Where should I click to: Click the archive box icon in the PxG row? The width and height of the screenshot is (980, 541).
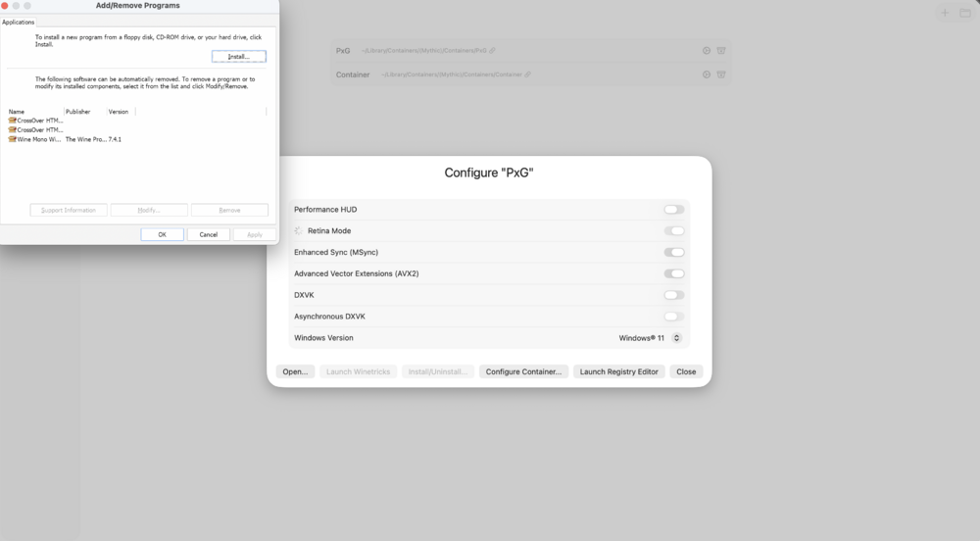click(x=721, y=51)
